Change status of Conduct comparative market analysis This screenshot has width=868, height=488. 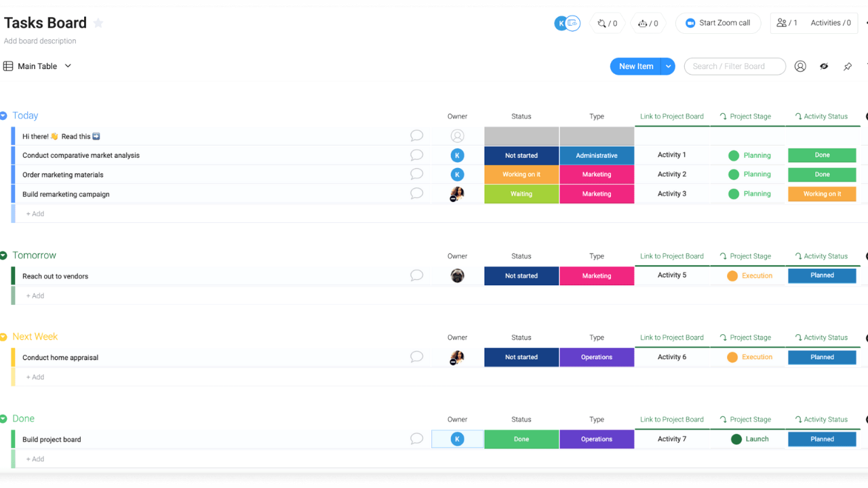tap(521, 155)
